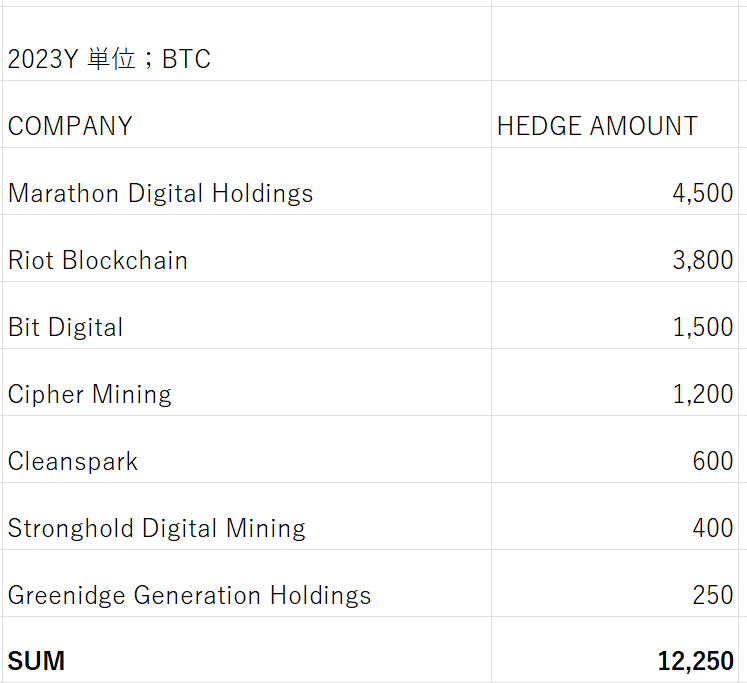Select the Marathon Digital Holdings cell
747x683 pixels.
161,193
